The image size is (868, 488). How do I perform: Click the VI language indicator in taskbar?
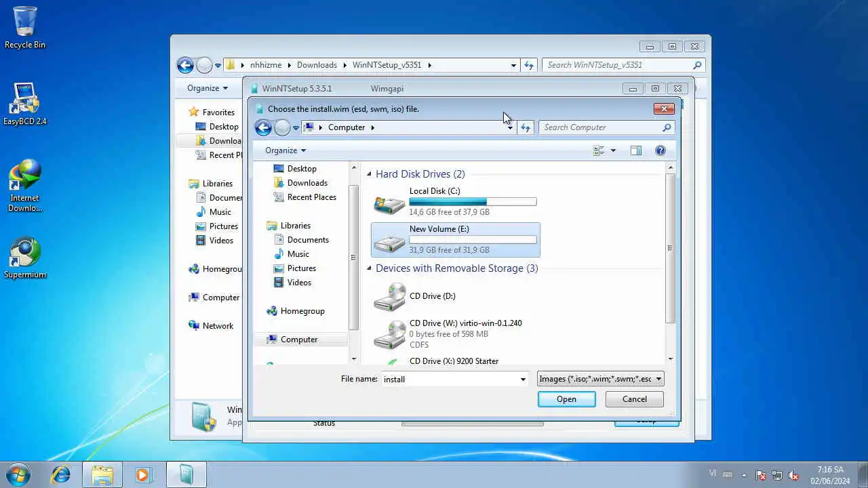(712, 472)
